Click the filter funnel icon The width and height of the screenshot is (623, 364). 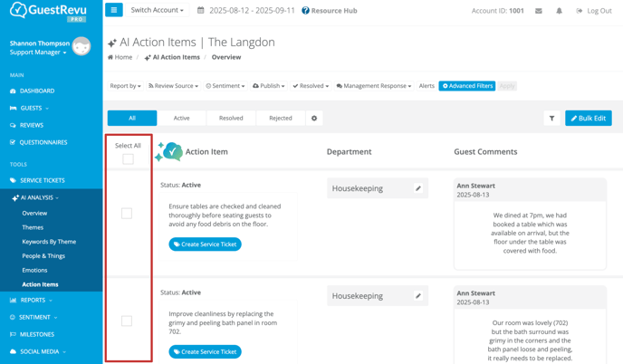click(551, 119)
